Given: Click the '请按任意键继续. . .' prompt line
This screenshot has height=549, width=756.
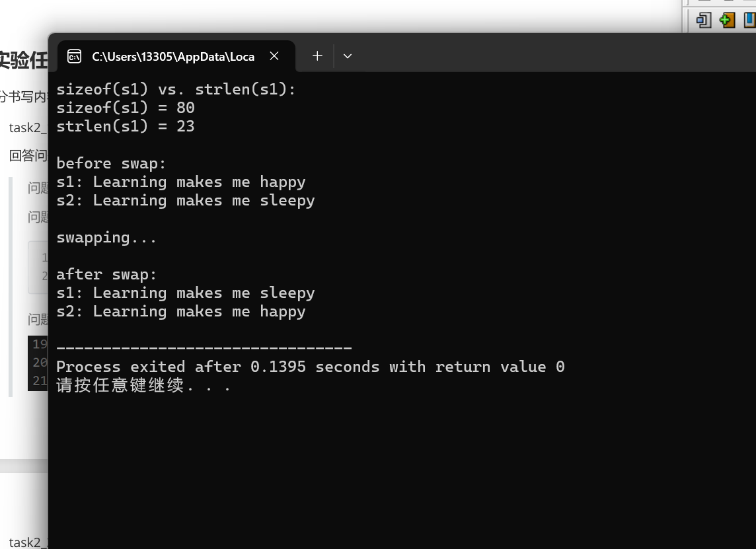Looking at the screenshot, I should 143,386.
